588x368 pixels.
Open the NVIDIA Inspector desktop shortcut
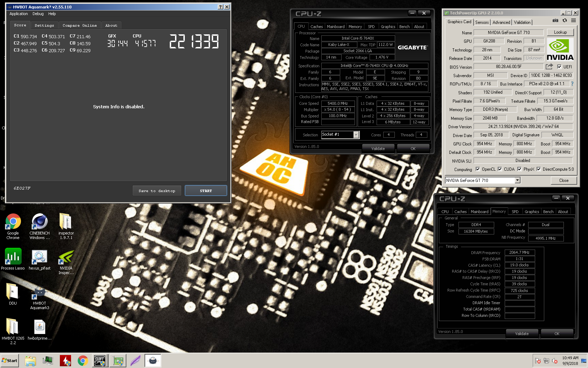66,262
